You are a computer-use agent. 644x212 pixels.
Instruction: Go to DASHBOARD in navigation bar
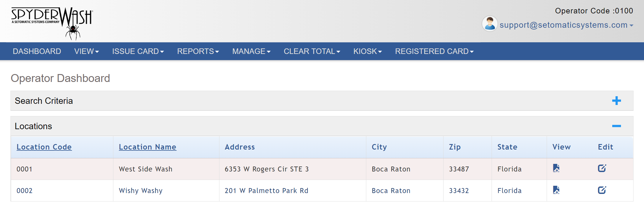37,51
